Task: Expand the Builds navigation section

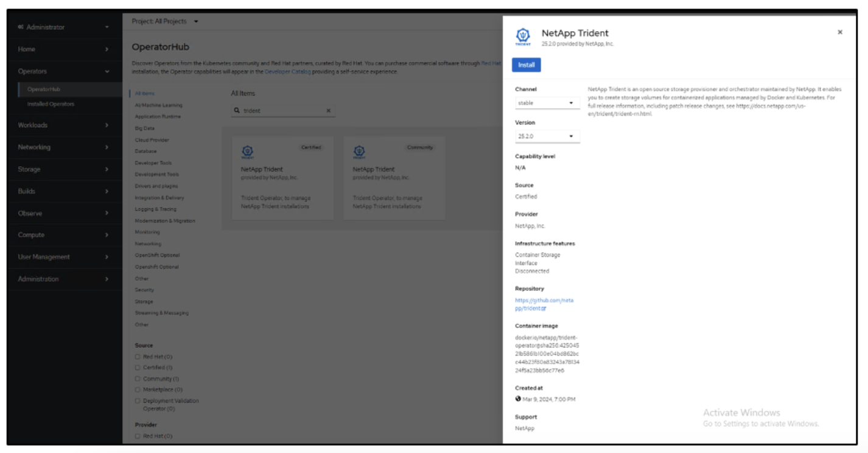Action: 64,191
